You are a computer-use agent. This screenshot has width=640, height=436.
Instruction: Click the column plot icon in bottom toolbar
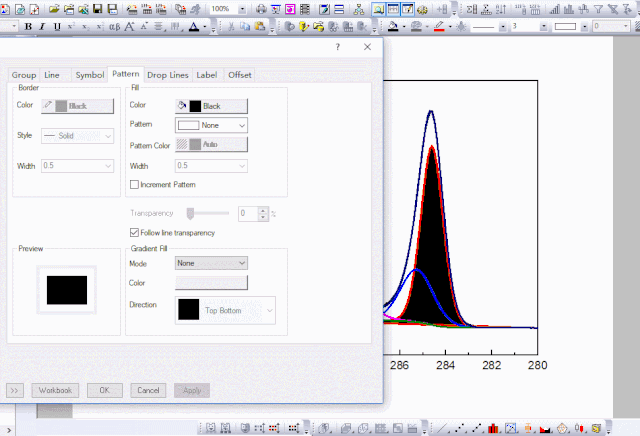[x=494, y=428]
